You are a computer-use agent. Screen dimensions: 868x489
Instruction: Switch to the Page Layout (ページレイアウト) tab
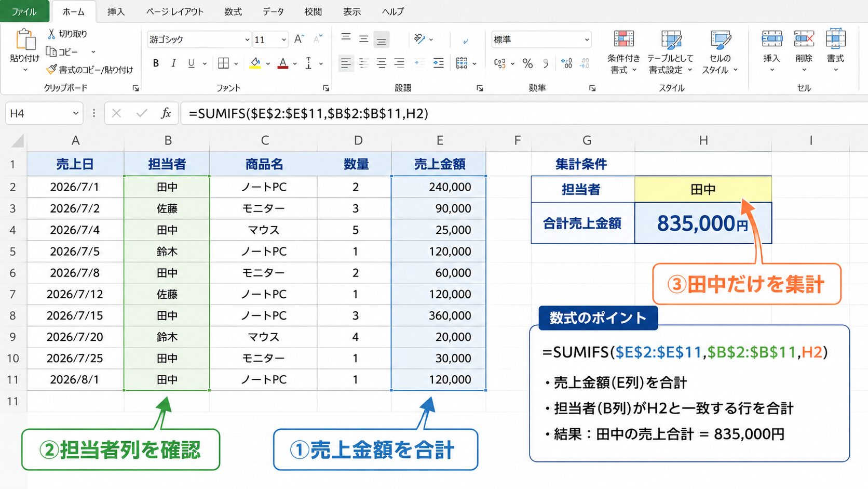175,11
